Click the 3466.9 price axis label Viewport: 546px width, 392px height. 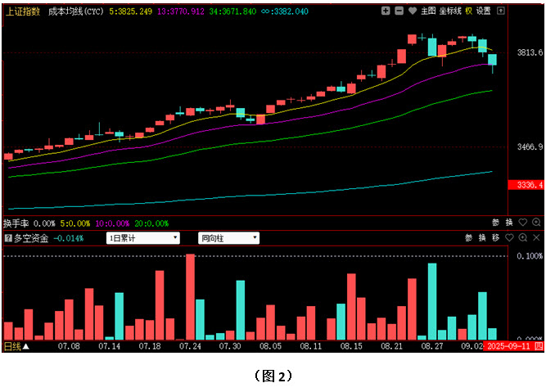pyautogui.click(x=530, y=147)
